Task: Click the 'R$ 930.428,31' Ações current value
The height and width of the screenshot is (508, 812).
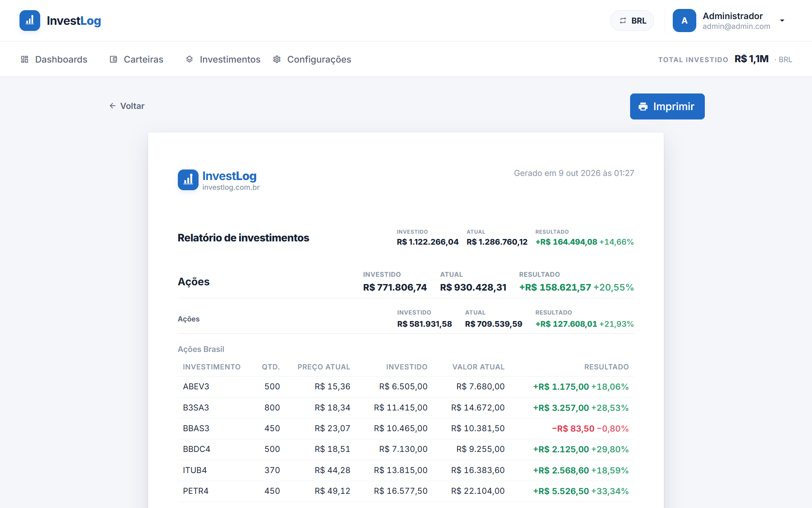Action: [473, 287]
